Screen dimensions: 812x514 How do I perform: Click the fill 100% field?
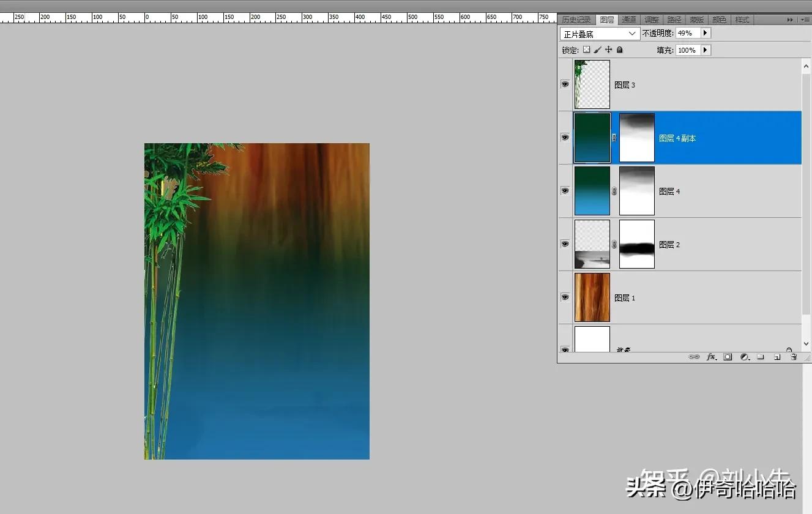click(688, 50)
